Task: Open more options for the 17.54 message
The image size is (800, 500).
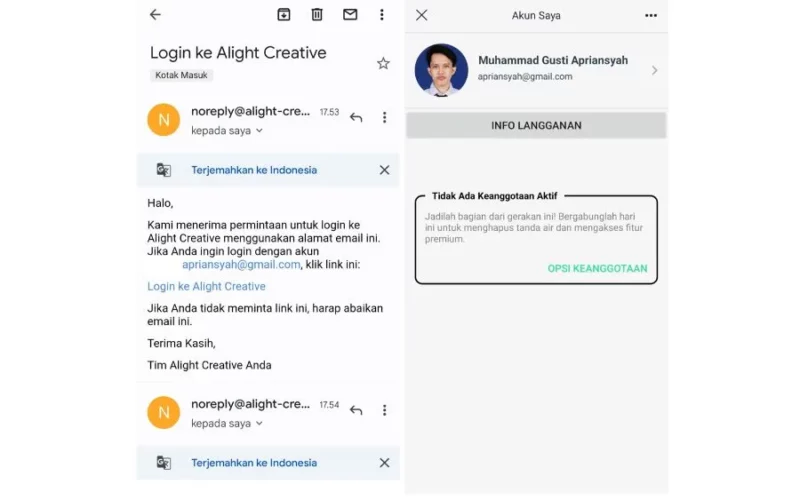Action: click(x=384, y=410)
